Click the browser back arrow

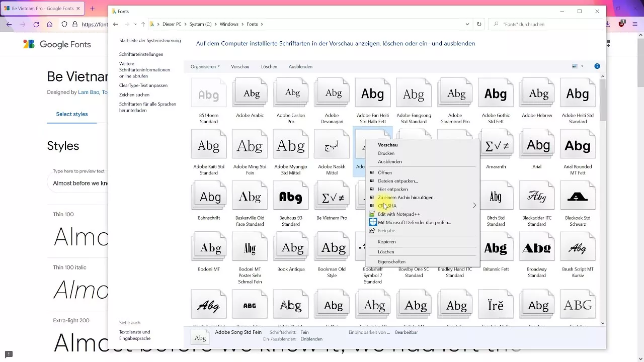click(9, 24)
